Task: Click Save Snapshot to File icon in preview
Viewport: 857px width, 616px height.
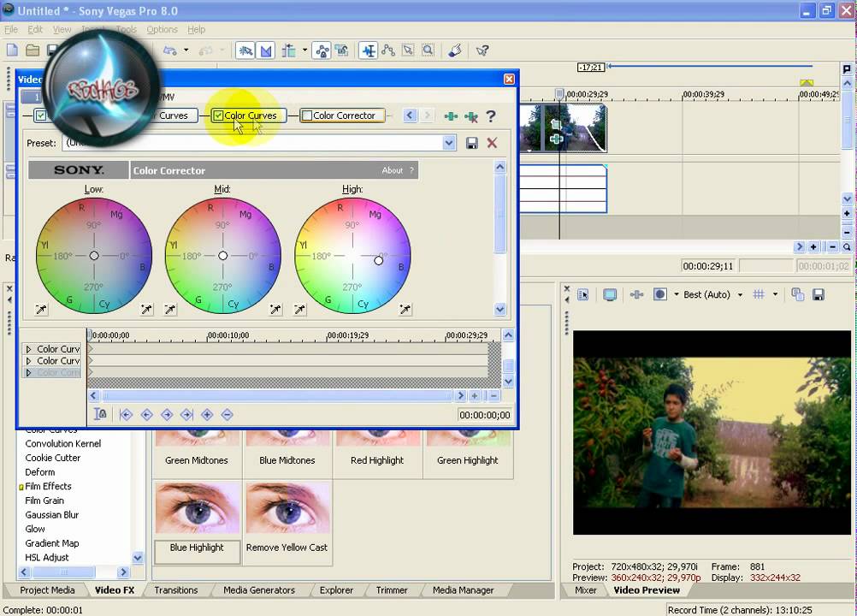Action: [x=819, y=295]
